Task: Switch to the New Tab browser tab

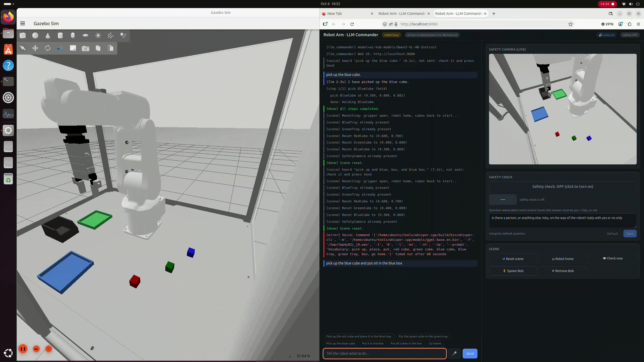Action: [x=347, y=14]
